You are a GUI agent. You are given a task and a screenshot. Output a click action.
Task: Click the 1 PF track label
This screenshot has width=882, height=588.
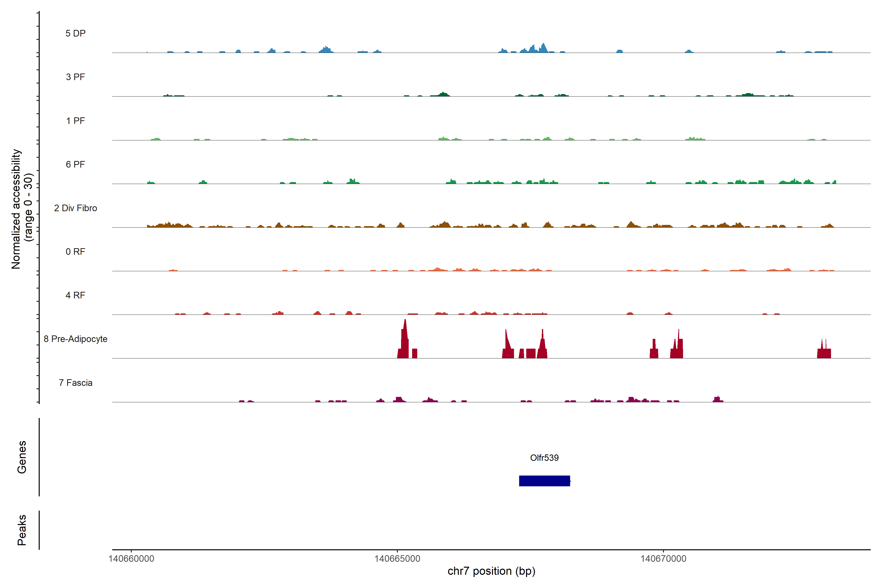[x=75, y=121]
